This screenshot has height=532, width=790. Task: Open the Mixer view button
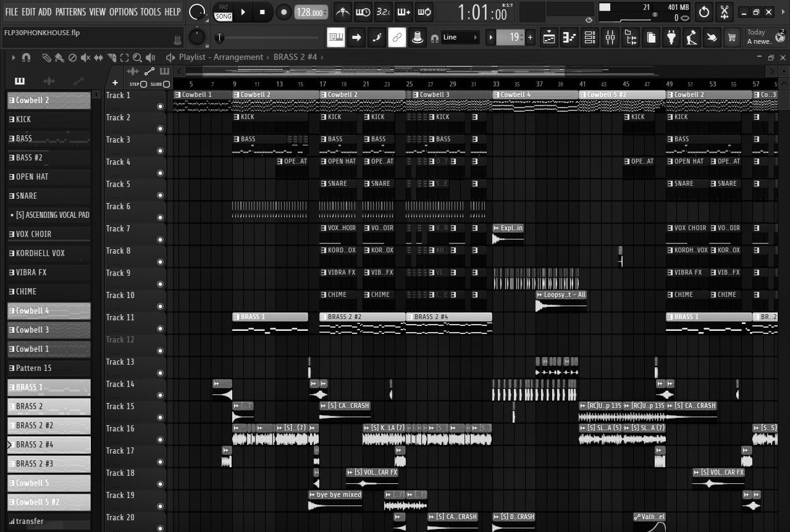click(x=610, y=38)
